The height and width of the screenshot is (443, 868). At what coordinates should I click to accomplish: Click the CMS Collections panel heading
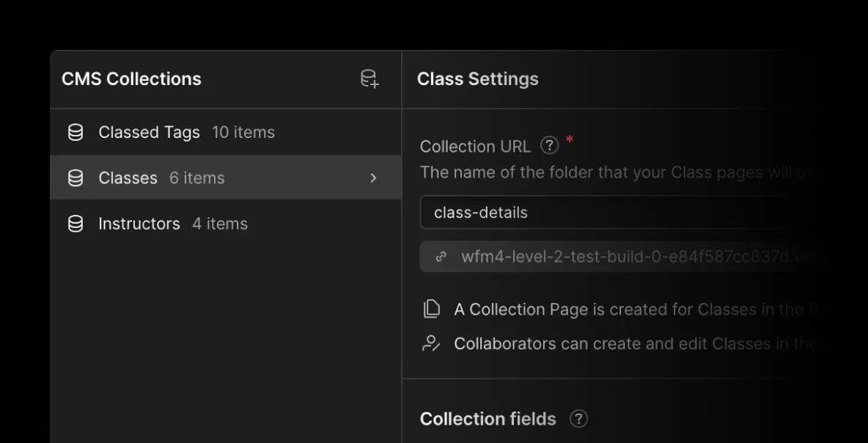[x=131, y=79]
